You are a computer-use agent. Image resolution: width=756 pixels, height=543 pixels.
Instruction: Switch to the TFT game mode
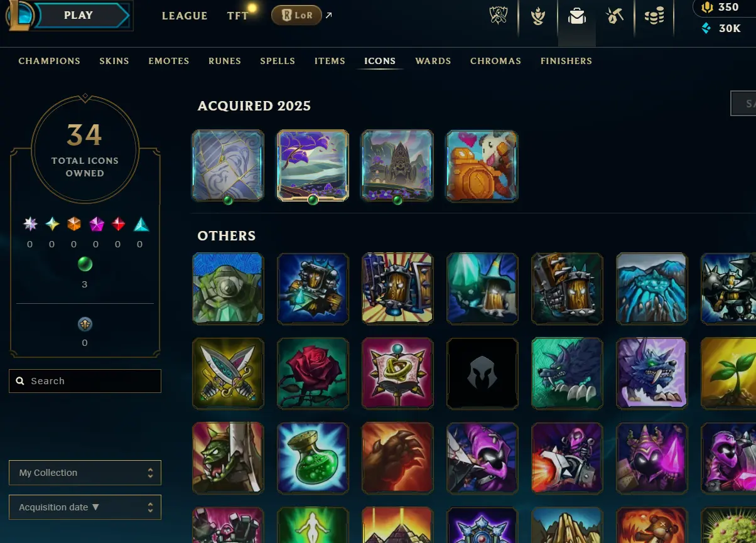click(x=237, y=16)
